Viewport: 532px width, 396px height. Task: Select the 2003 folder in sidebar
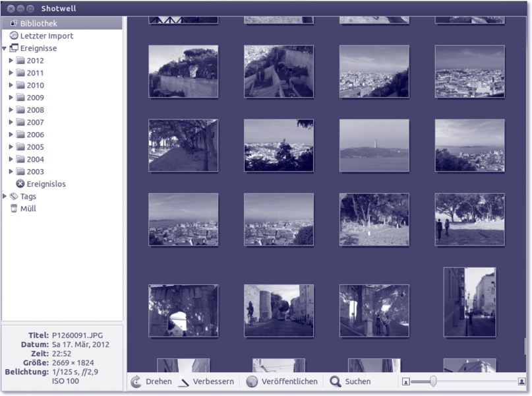pyautogui.click(x=35, y=172)
